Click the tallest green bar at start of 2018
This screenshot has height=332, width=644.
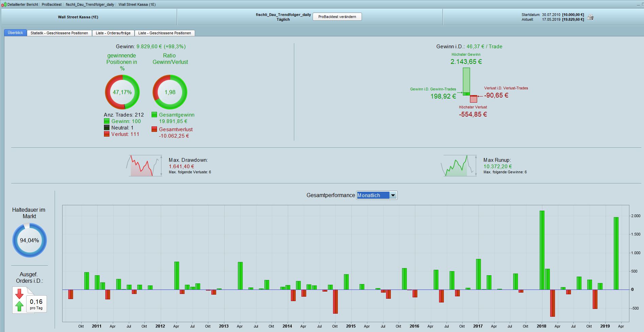pos(542,250)
